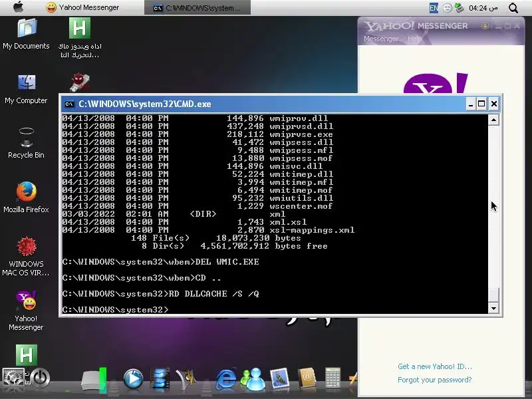
Task: Open the Messenger menu in Yahoo window
Action: 381,39
